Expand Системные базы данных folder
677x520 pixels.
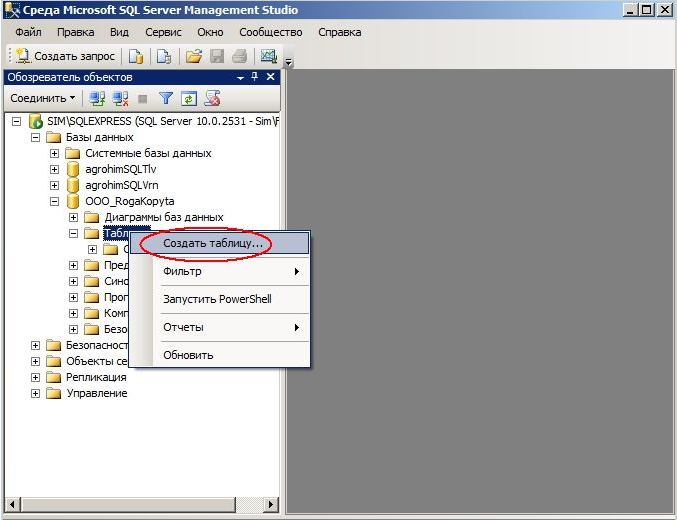54,154
